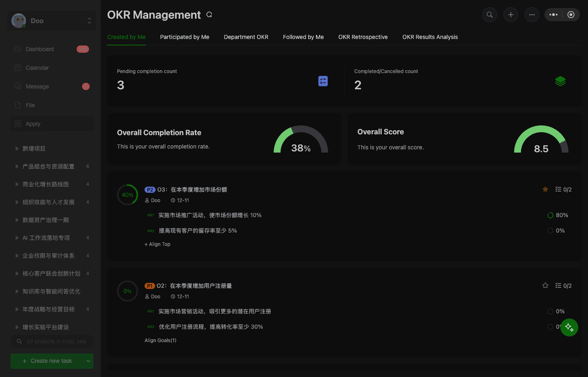
Task: Click the project search field in sidebar
Action: pos(52,341)
